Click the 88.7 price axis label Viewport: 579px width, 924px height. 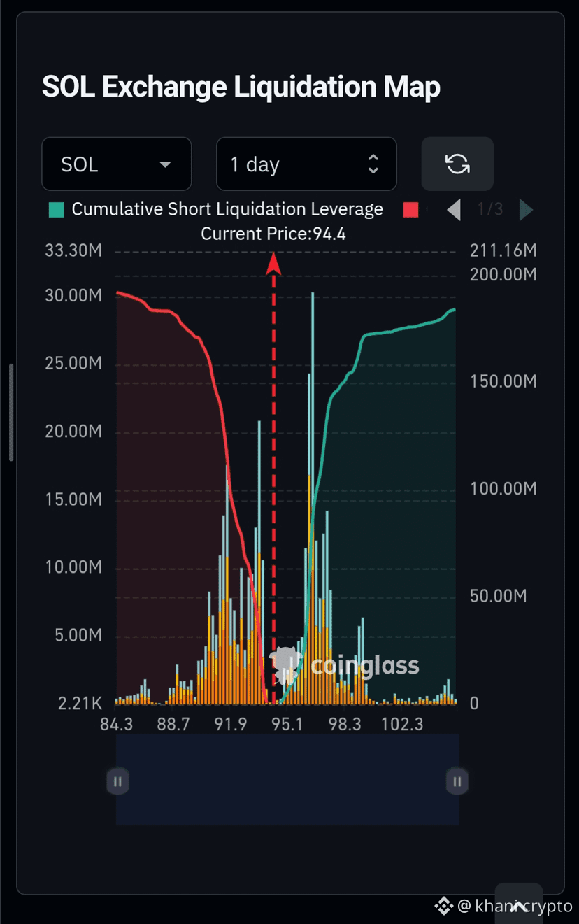(x=173, y=724)
